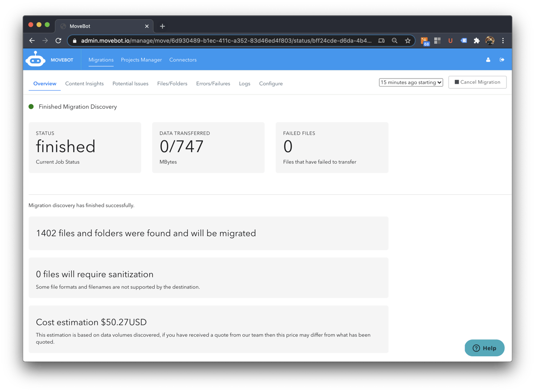Click the Movebot robot logo
The height and width of the screenshot is (392, 535).
point(35,59)
